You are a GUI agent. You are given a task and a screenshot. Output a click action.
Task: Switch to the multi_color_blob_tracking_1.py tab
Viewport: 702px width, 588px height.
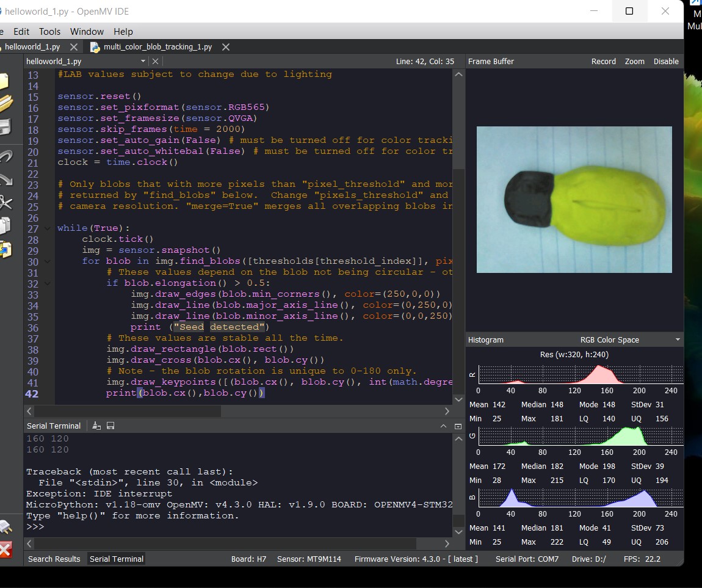point(157,47)
